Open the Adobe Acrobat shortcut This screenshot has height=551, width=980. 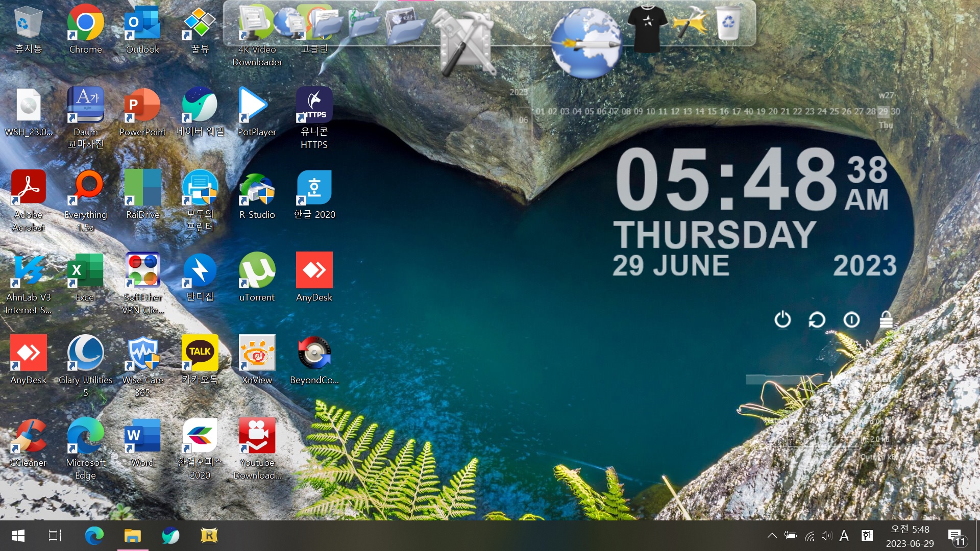pos(28,201)
